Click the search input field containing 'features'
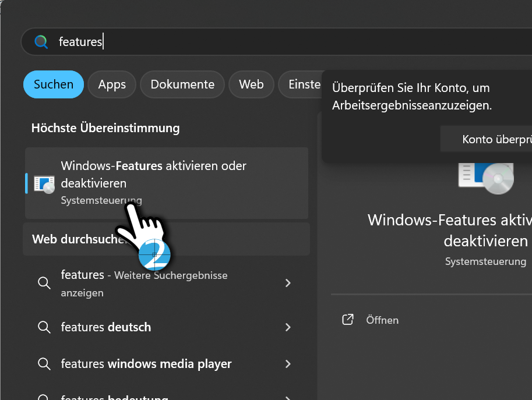This screenshot has width=532, height=400. click(x=277, y=42)
